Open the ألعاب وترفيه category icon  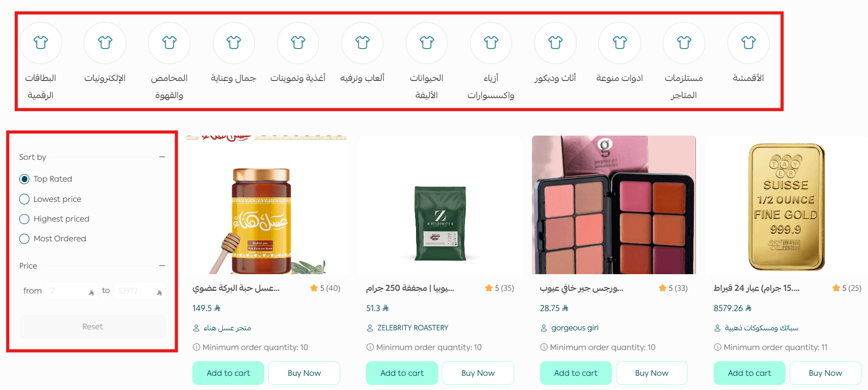pyautogui.click(x=362, y=43)
